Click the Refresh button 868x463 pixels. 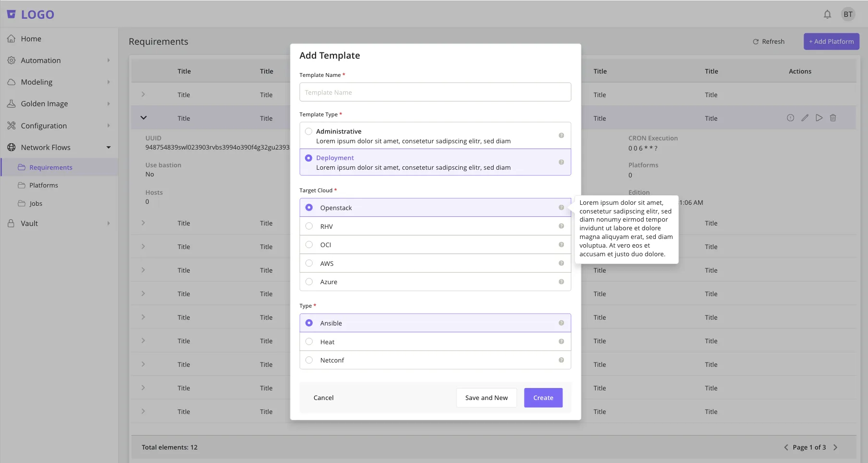[768, 42]
